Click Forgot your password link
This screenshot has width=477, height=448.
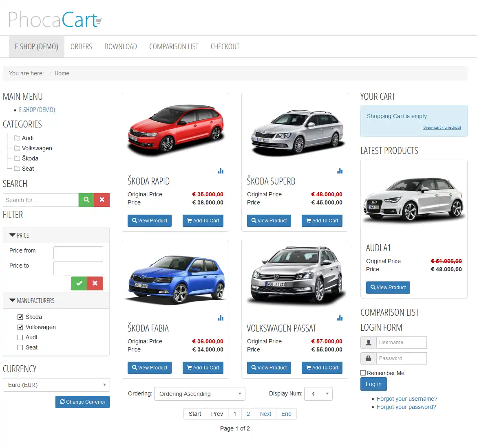click(x=406, y=407)
